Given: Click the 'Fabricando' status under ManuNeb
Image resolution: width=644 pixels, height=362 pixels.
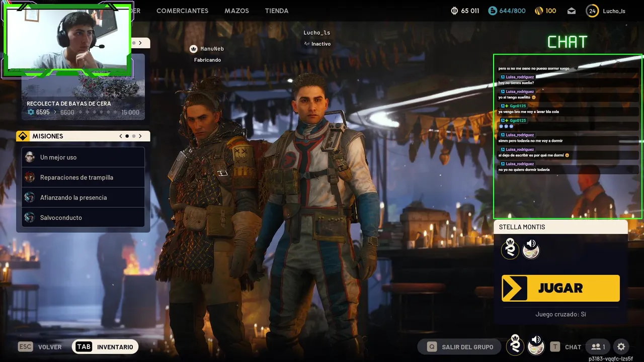Looking at the screenshot, I should (x=207, y=60).
